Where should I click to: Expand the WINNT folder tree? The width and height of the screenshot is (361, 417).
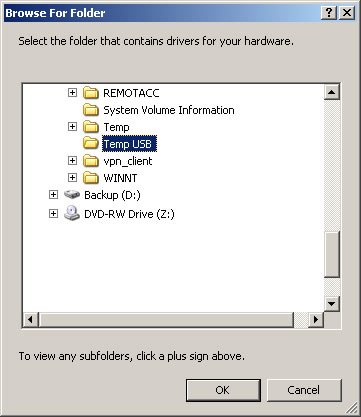pos(72,177)
